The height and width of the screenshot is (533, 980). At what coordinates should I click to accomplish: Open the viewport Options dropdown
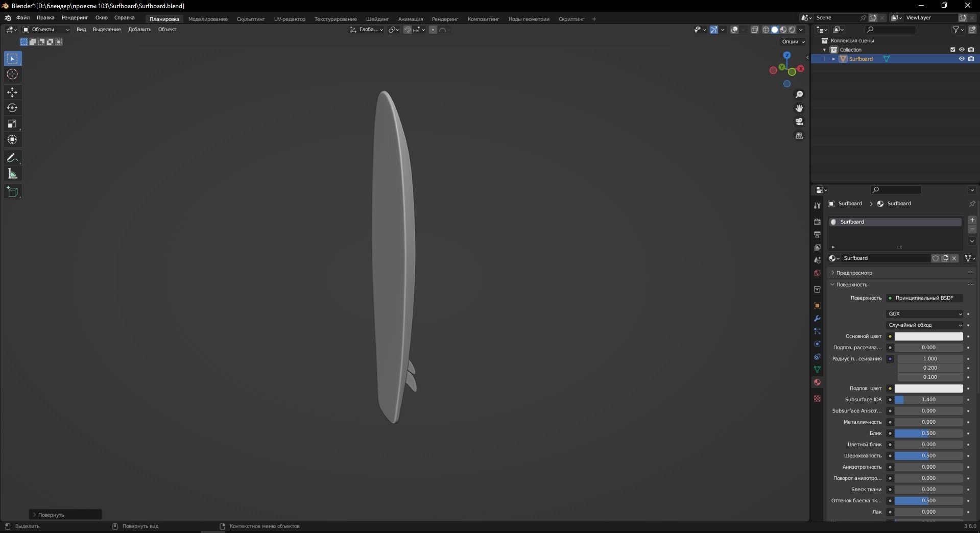coord(793,42)
